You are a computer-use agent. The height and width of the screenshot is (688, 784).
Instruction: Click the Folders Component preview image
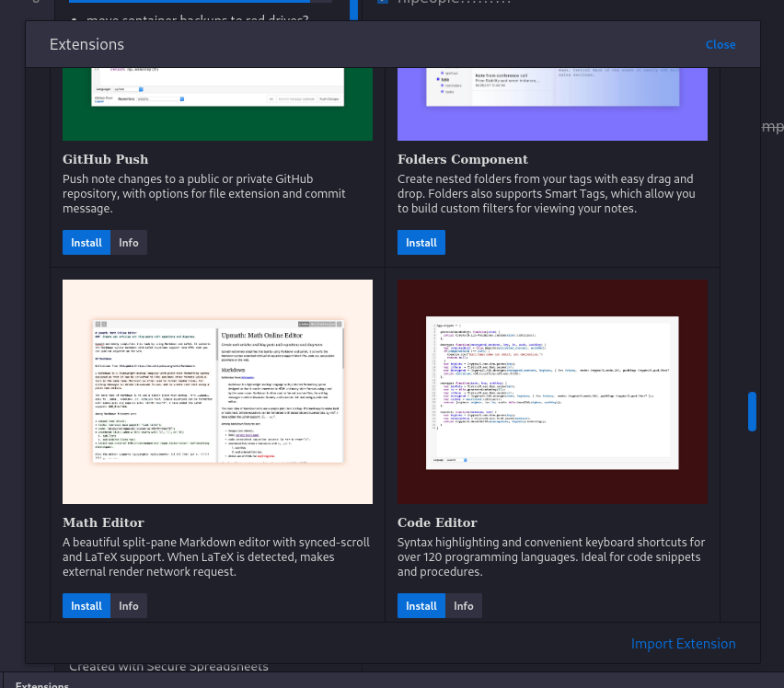tap(552, 104)
